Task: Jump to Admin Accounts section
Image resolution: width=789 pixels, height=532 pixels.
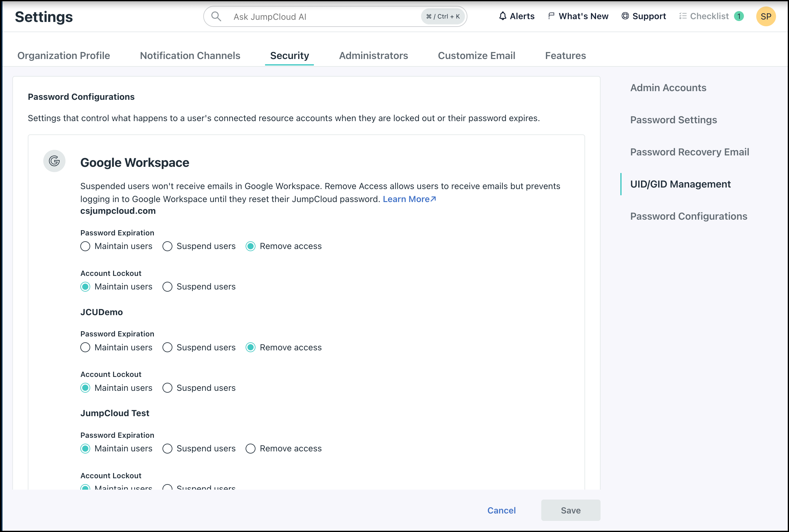Action: (x=668, y=87)
